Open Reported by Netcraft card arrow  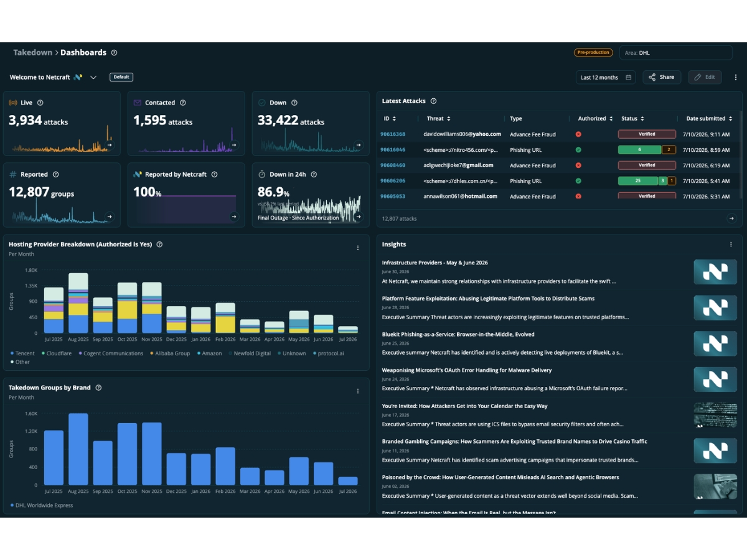[234, 217]
